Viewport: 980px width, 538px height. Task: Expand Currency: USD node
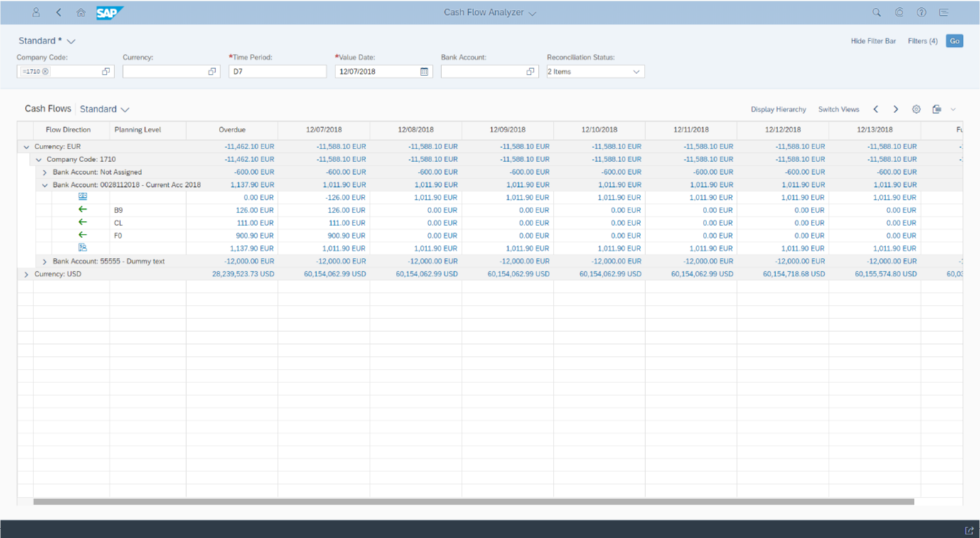[x=26, y=274]
